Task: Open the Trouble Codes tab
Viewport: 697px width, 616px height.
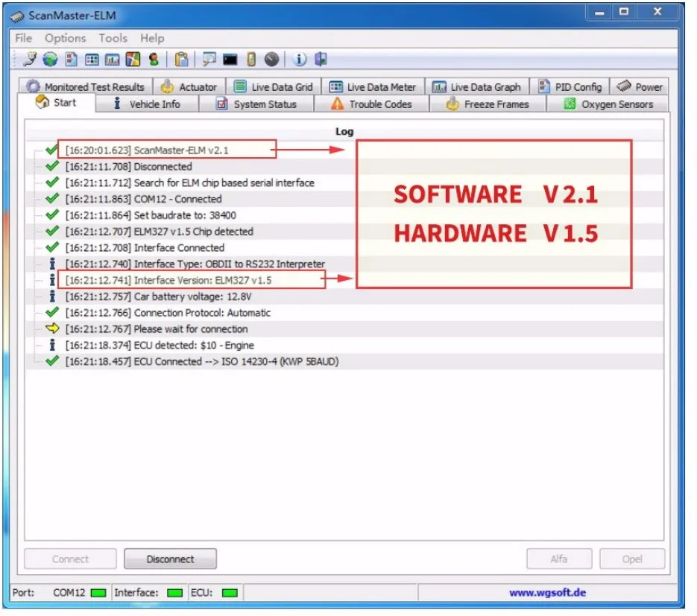Action: [x=372, y=104]
